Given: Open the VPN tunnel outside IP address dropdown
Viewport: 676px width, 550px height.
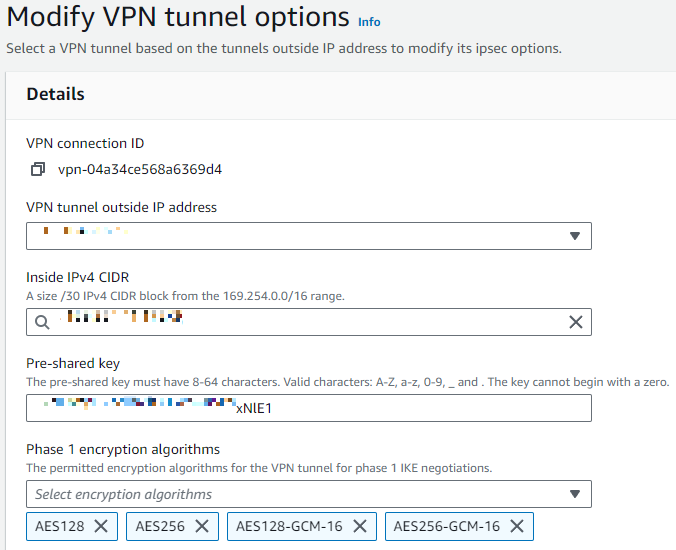Looking at the screenshot, I should 309,236.
